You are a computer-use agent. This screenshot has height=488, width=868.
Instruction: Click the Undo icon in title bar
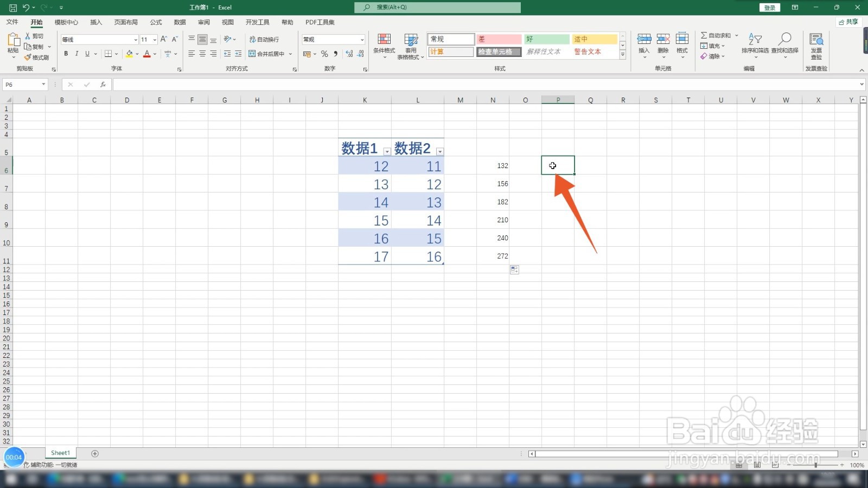point(25,8)
